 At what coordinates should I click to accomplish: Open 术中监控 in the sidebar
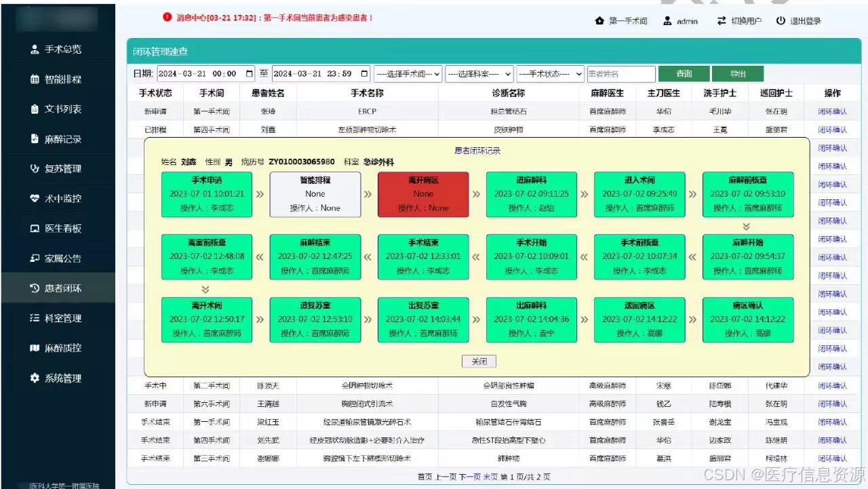[58, 199]
